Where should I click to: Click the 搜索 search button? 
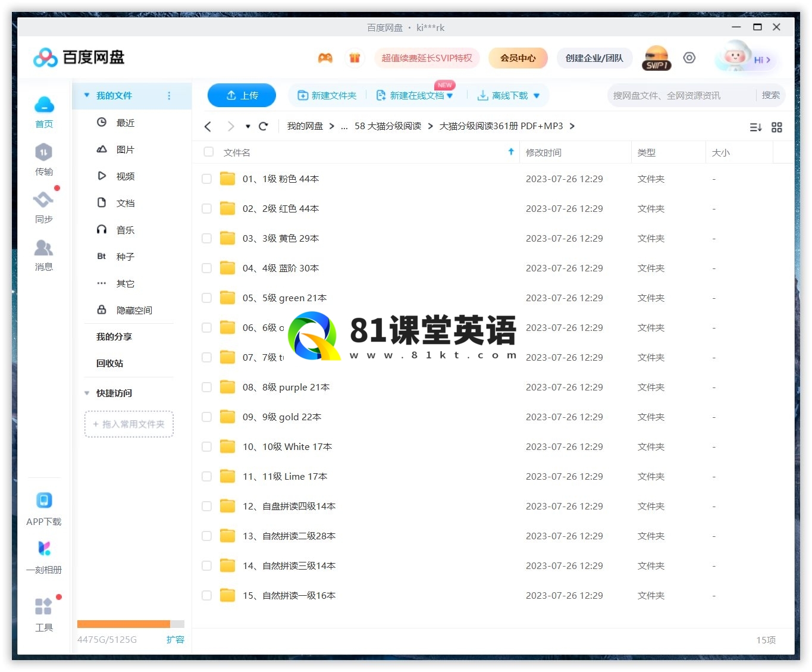(771, 95)
